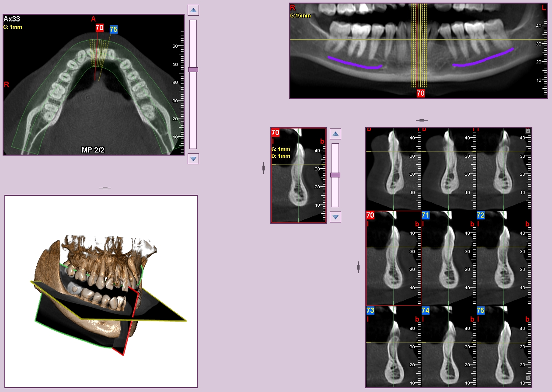Click the blue 75 marker in axial view
The width and height of the screenshot is (552, 392).
(x=113, y=29)
